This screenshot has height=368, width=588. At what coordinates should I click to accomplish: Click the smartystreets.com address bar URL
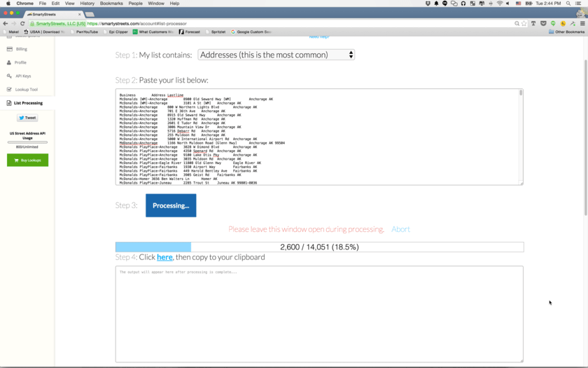[x=137, y=23]
